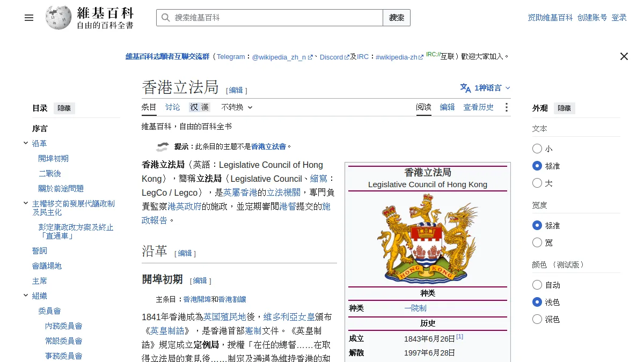This screenshot has width=644, height=362.
Task: Follow the 香港立法會 hint link
Action: tap(269, 146)
